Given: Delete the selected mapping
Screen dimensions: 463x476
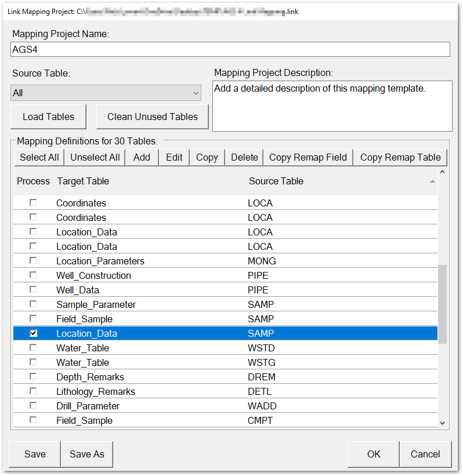Looking at the screenshot, I should coord(244,157).
